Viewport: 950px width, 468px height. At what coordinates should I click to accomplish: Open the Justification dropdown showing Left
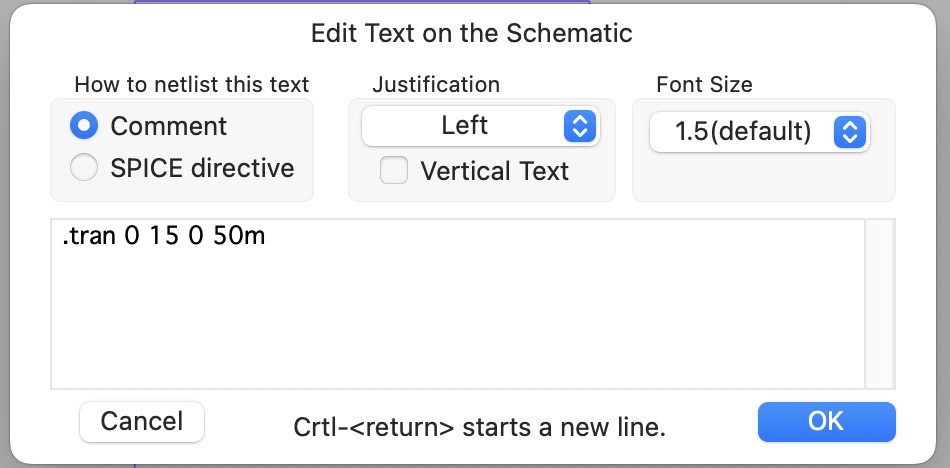pos(465,126)
